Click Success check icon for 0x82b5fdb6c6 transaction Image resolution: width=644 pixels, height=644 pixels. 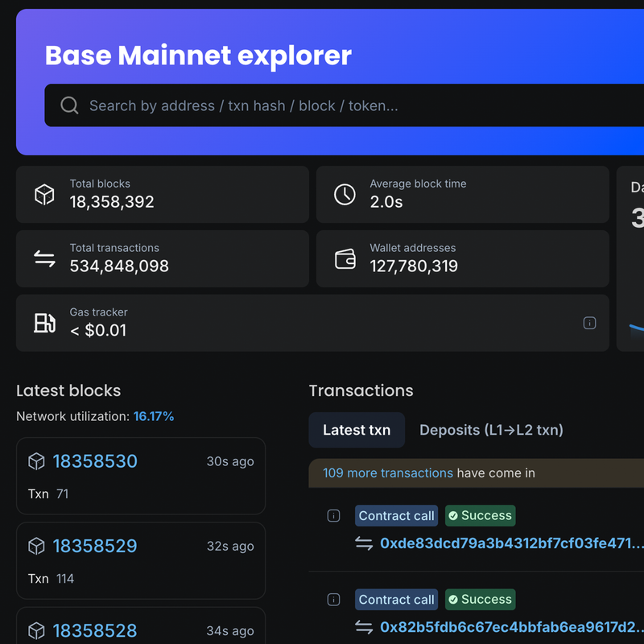453,599
